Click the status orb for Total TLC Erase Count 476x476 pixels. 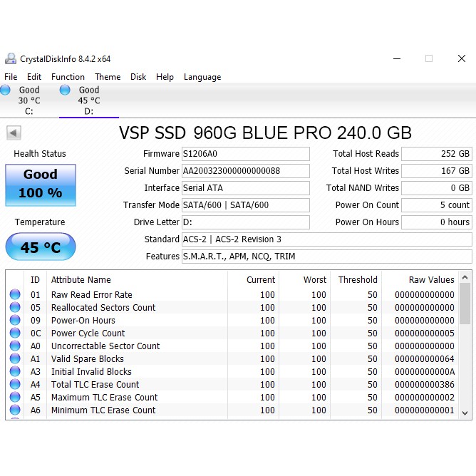(15, 385)
